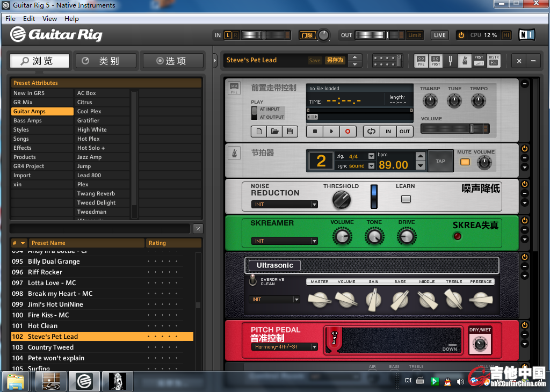Show the Tapedeck PRE module
The height and width of the screenshot is (392, 550).
422,61
